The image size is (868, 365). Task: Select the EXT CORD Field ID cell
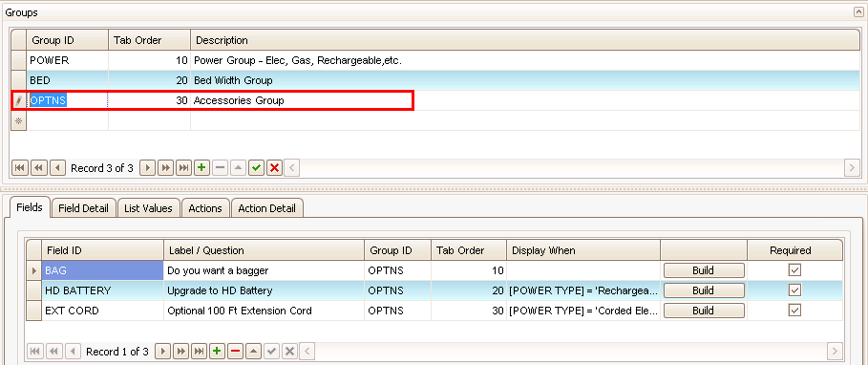click(x=102, y=311)
